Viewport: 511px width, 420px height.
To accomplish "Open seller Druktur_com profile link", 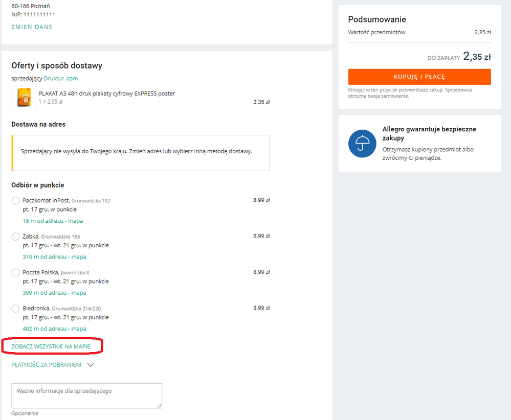I will pos(60,78).
